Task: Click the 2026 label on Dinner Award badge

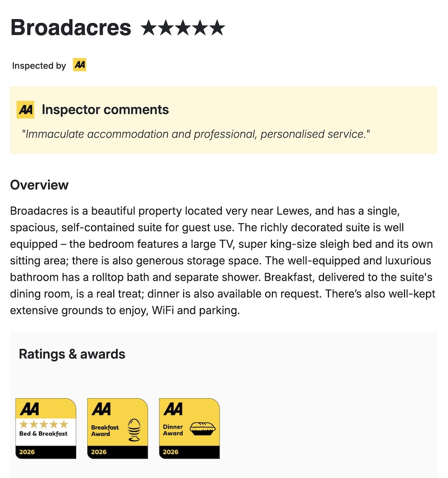Action: point(171,452)
